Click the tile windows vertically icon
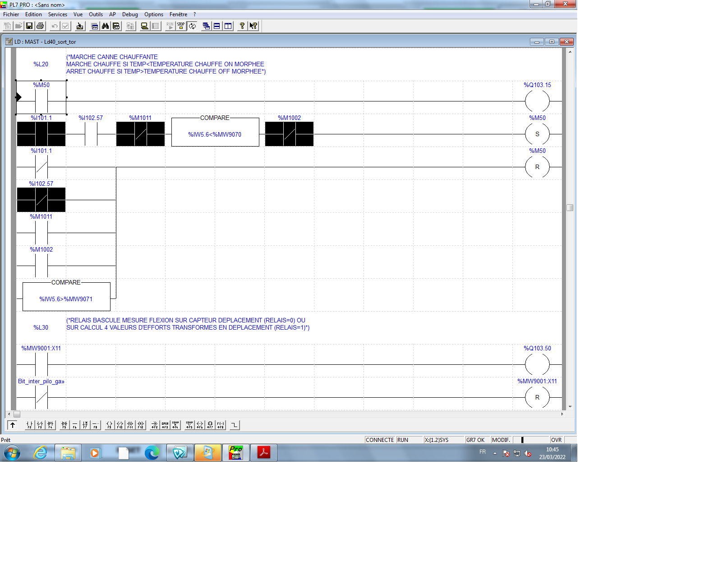The width and height of the screenshot is (709, 588). [x=228, y=26]
